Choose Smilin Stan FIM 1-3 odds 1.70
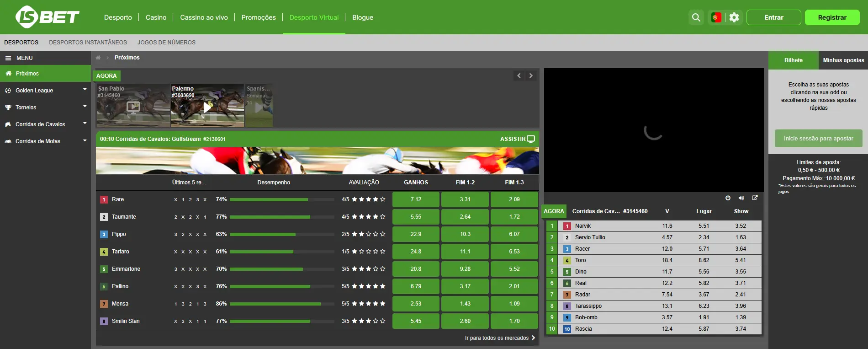Screen dimensions: 868x349 (514, 321)
